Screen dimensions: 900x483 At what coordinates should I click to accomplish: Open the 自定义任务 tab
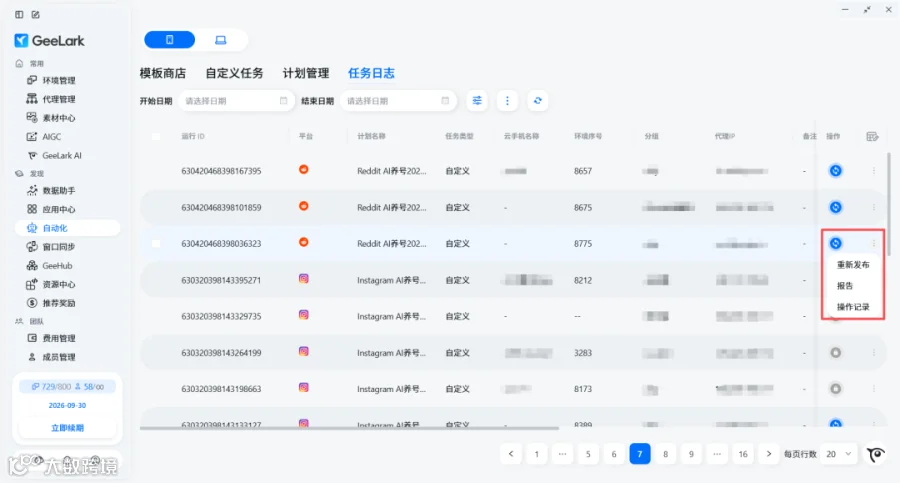[x=234, y=73]
